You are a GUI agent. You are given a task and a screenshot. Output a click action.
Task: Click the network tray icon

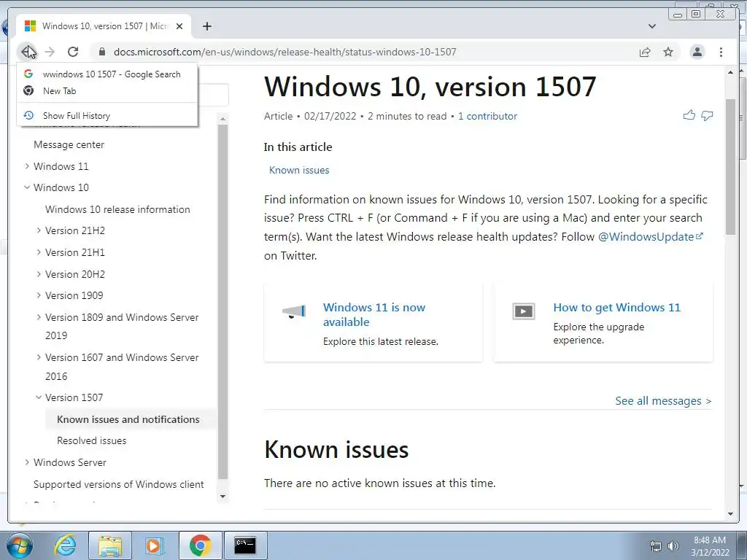pyautogui.click(x=656, y=546)
